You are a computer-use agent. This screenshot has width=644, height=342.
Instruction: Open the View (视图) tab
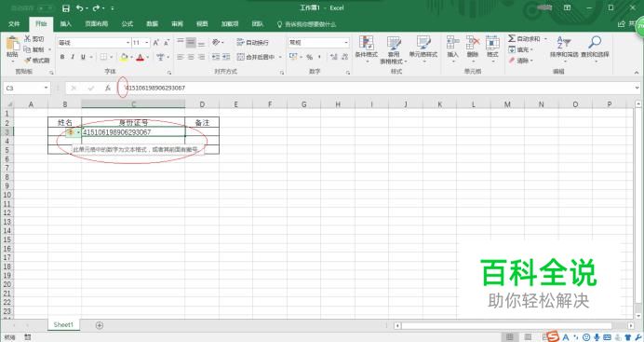pos(202,24)
